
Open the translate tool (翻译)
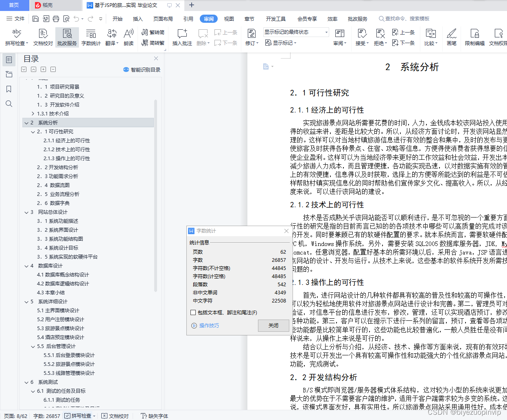pyautogui.click(x=111, y=37)
